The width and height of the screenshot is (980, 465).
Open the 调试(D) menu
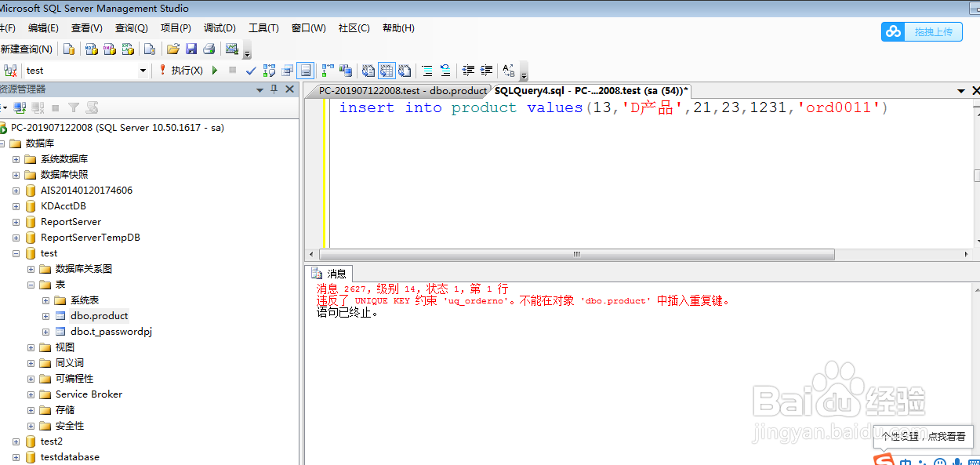220,28
